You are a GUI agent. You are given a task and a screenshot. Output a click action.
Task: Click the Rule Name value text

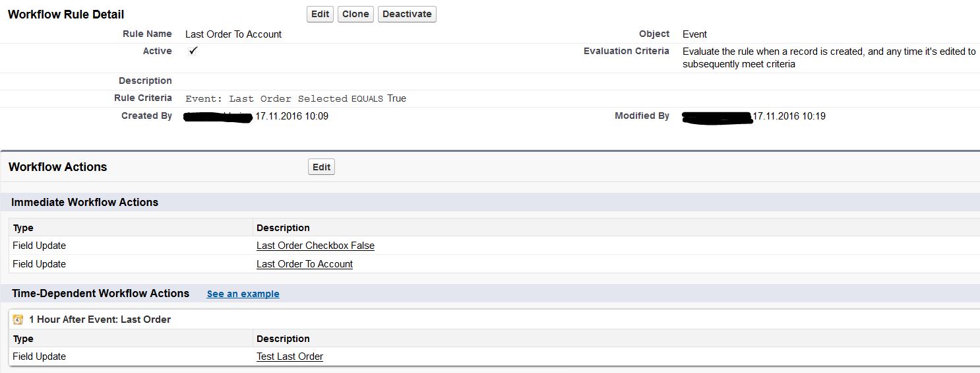(233, 34)
